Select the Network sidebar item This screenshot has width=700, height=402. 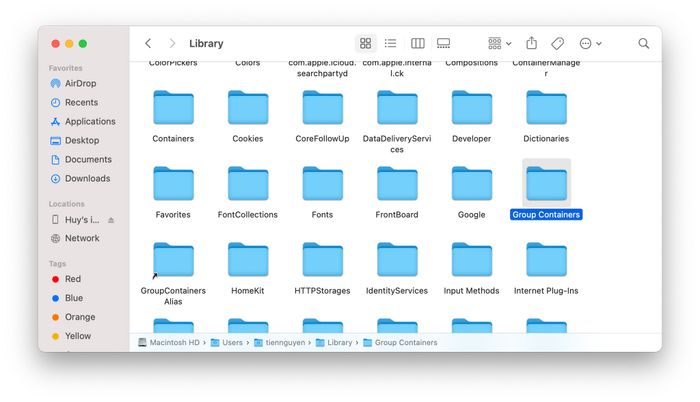(x=82, y=238)
